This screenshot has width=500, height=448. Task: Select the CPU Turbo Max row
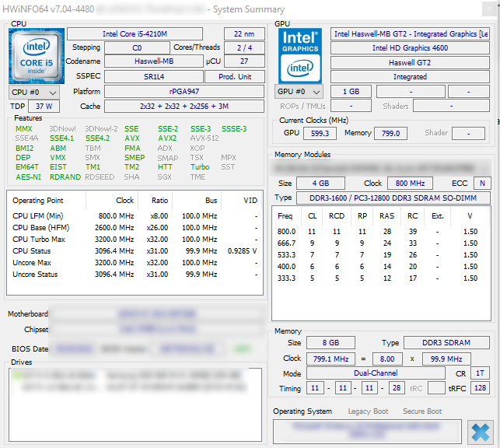coord(135,239)
